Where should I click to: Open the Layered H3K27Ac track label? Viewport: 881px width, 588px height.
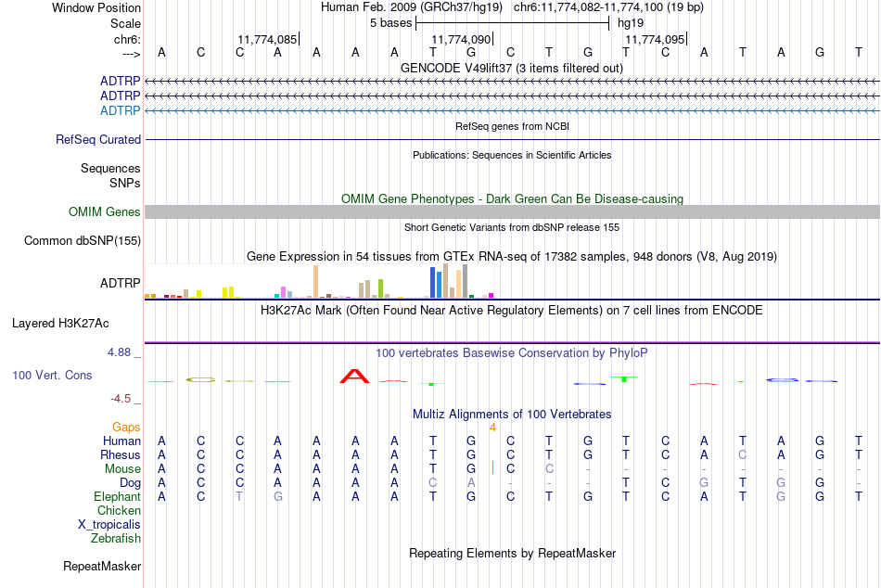tap(60, 324)
